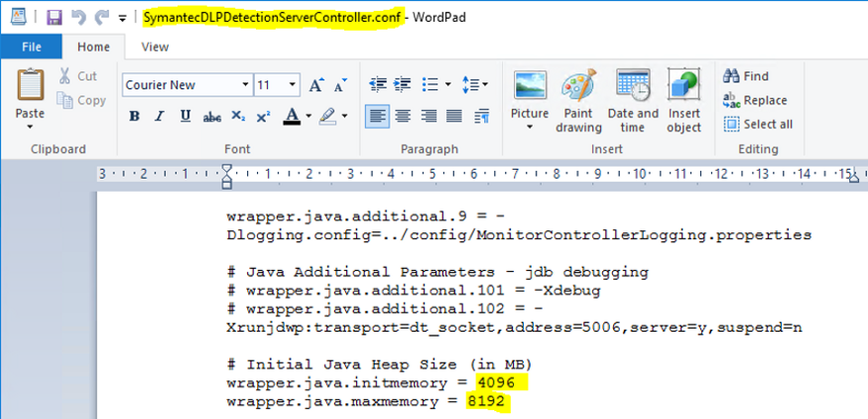The height and width of the screenshot is (419, 868).
Task: Click the Cut scissors icon
Action: coord(64,76)
